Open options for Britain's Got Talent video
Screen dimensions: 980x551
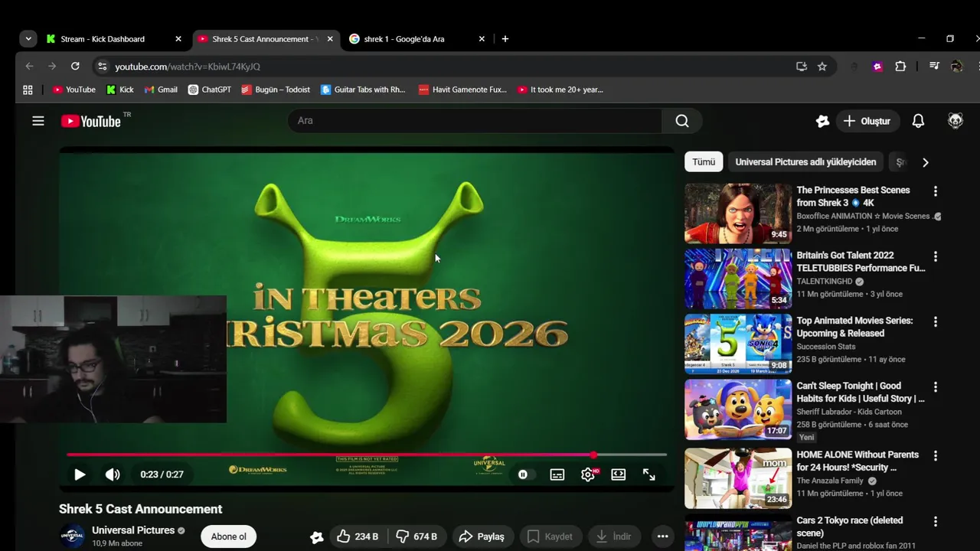(935, 256)
